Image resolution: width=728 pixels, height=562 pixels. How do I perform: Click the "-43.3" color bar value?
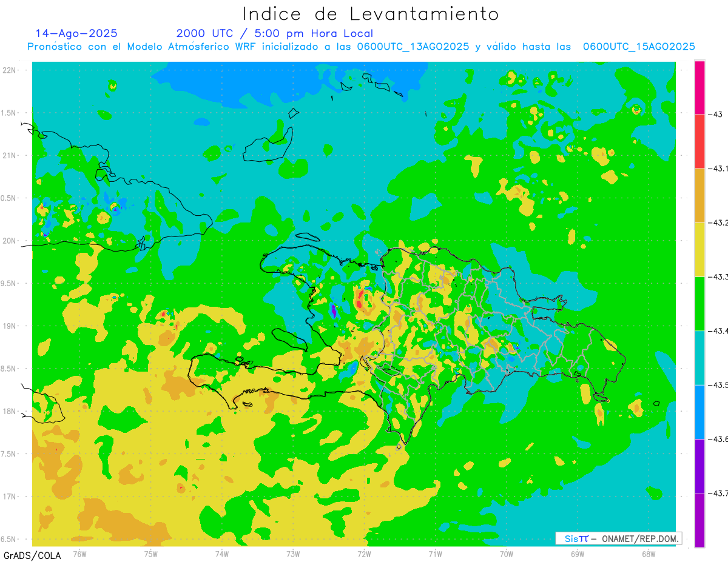(718, 277)
